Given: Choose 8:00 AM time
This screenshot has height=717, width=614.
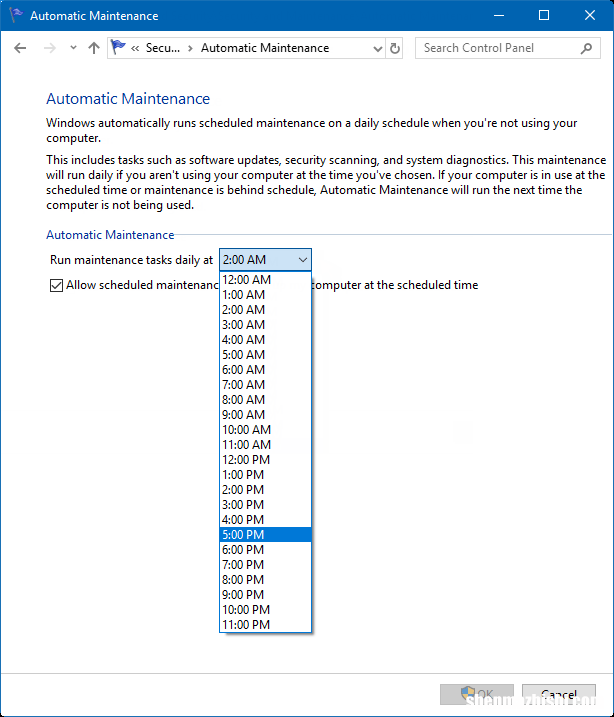Looking at the screenshot, I should pyautogui.click(x=265, y=400).
